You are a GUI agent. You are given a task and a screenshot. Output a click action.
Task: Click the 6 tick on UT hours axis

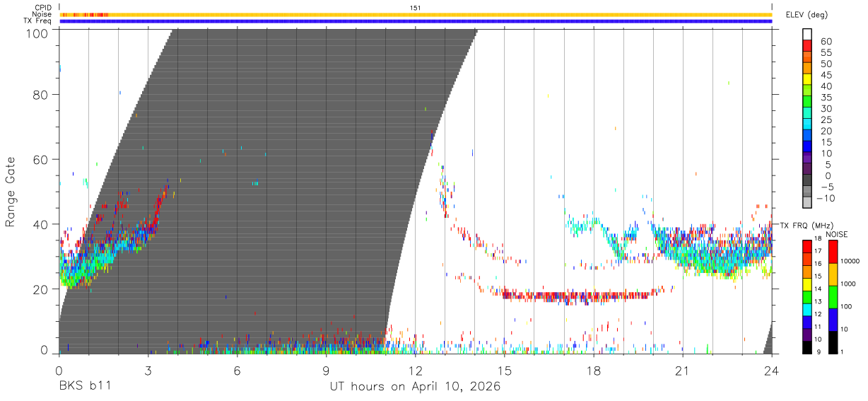(x=237, y=370)
